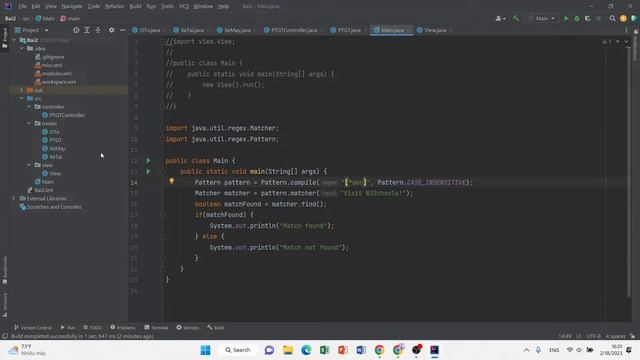Open the Problems tool window
This screenshot has width=640, height=360.
coord(123,328)
